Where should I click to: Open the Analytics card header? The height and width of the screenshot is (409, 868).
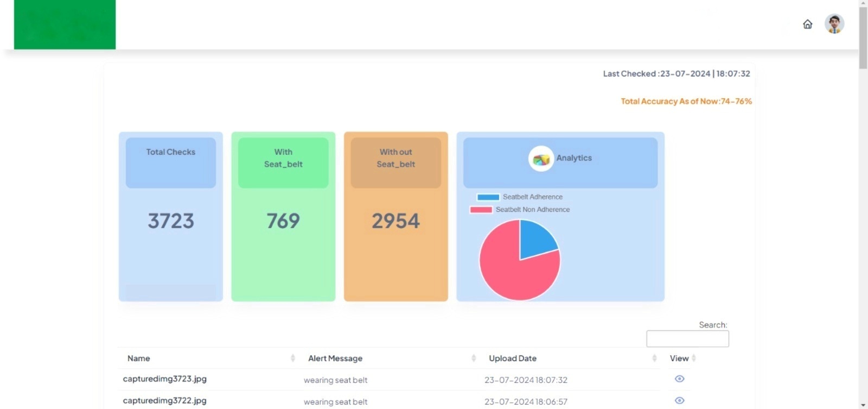click(560, 163)
